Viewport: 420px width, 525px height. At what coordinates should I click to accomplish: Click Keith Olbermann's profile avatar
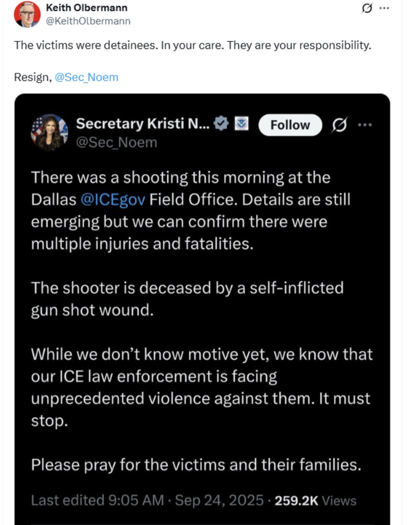(27, 14)
